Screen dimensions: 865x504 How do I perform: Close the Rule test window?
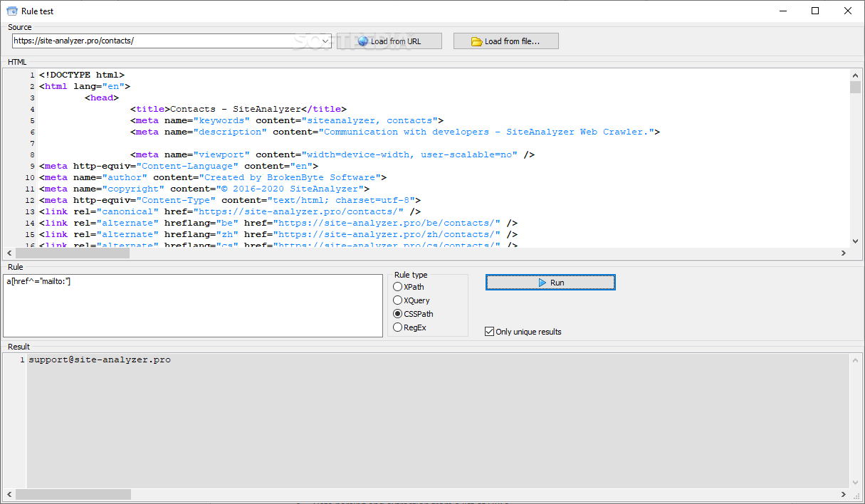848,11
